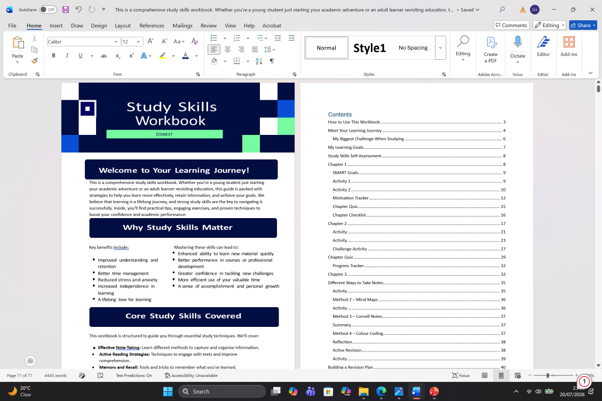Image resolution: width=602 pixels, height=401 pixels.
Task: Open the Paragraph settings dialog launcher
Action: [x=294, y=75]
